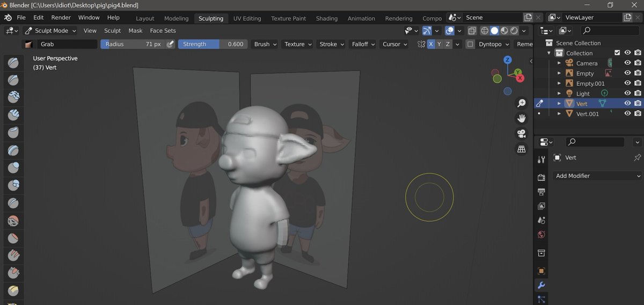Uncheck the Collection exclude checkbox
Screen dimensions: 644x305
coord(617,53)
